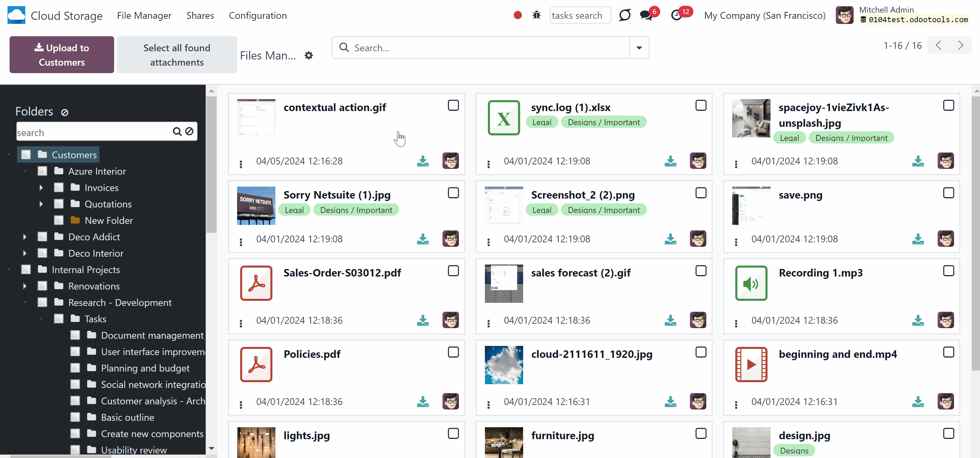This screenshot has width=980, height=458.
Task: Open the Mitchell Admin user menu
Action: 903,15
